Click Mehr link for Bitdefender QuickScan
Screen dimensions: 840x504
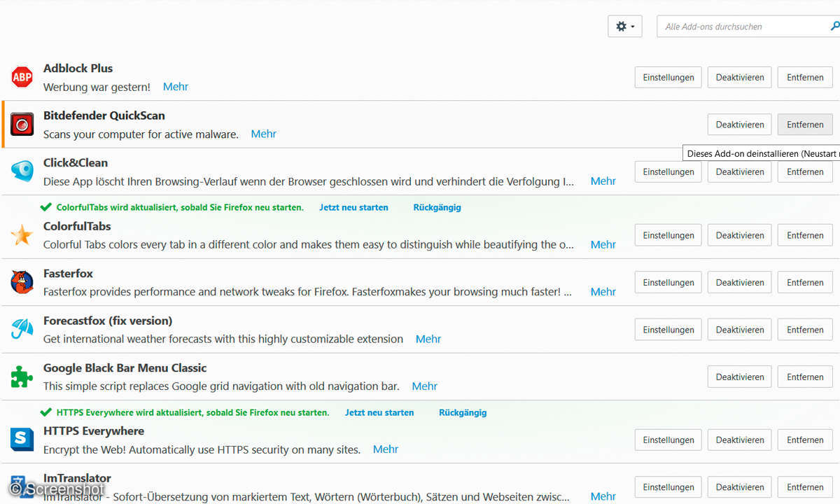(264, 134)
